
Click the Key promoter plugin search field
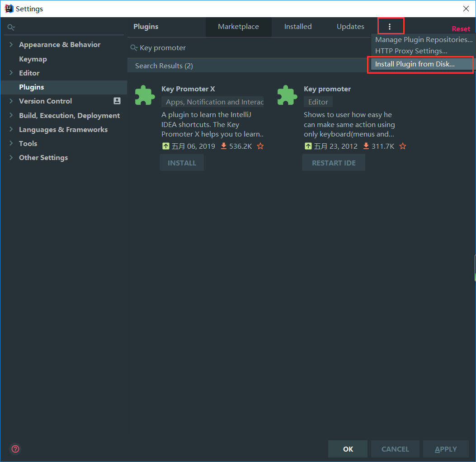point(249,47)
